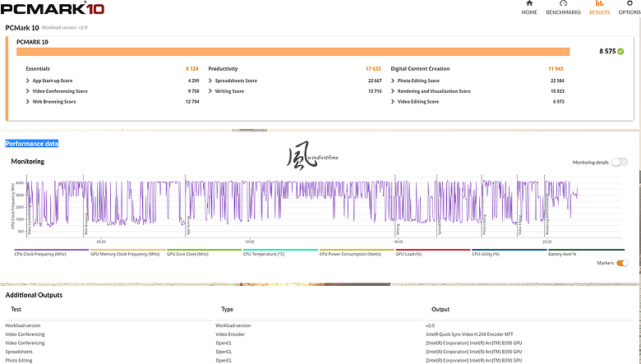Image resolution: width=641 pixels, height=364 pixels.
Task: Turn off the Markers switch
Action: click(622, 263)
